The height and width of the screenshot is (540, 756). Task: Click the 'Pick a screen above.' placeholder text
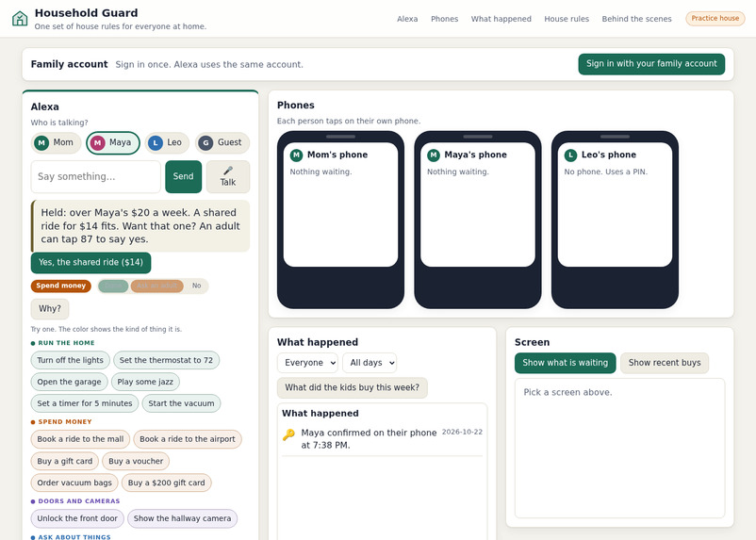(x=568, y=392)
